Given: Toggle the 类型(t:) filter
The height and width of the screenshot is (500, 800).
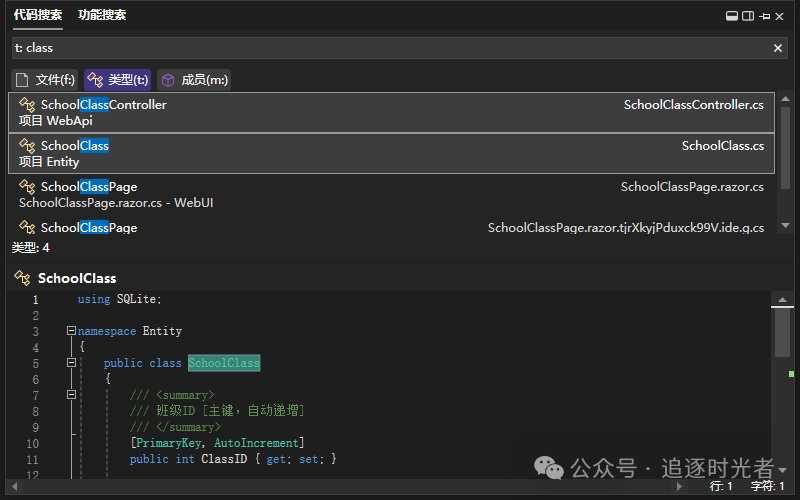Looking at the screenshot, I should (x=117, y=80).
